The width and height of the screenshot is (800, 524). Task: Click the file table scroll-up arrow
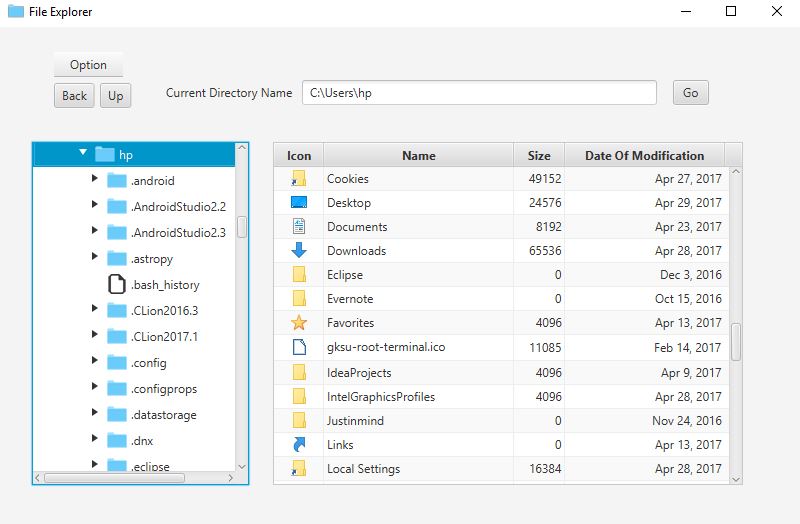coord(736,172)
